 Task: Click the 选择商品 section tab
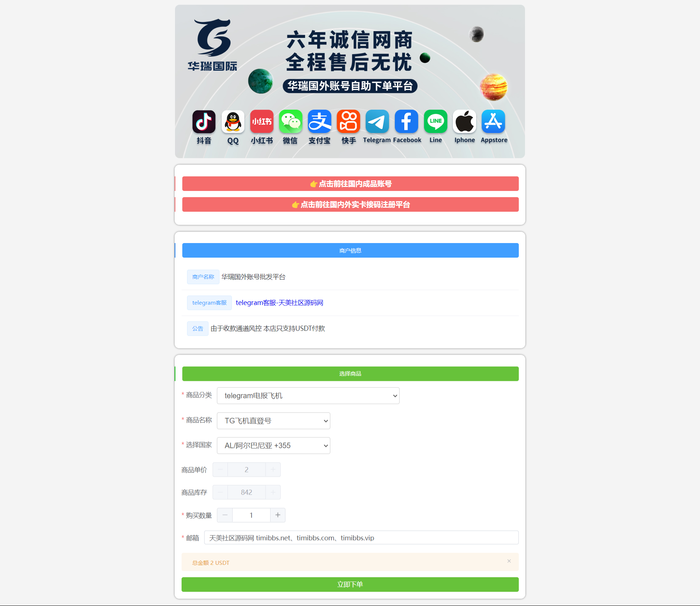click(x=350, y=373)
